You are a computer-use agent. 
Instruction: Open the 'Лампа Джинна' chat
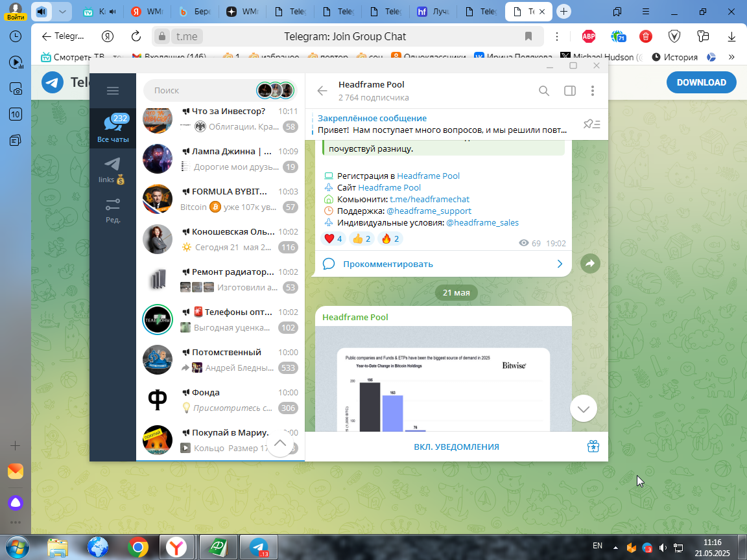click(220, 159)
